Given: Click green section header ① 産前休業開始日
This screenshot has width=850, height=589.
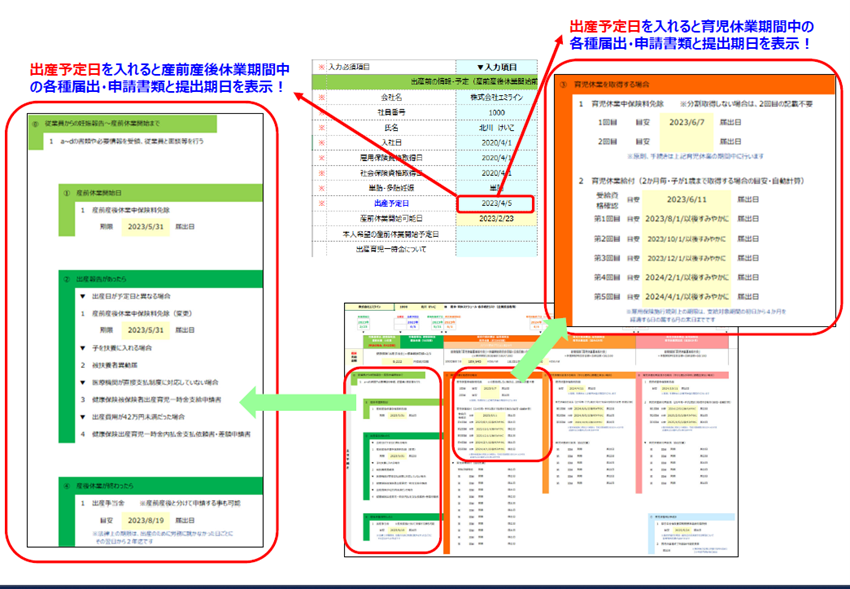Looking at the screenshot, I should click(160, 193).
